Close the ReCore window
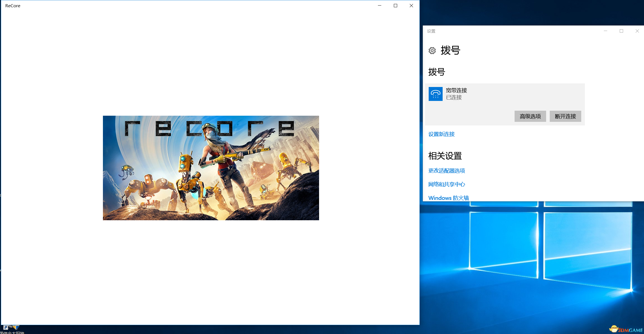Screen dimensions: 644x334 pos(411,6)
